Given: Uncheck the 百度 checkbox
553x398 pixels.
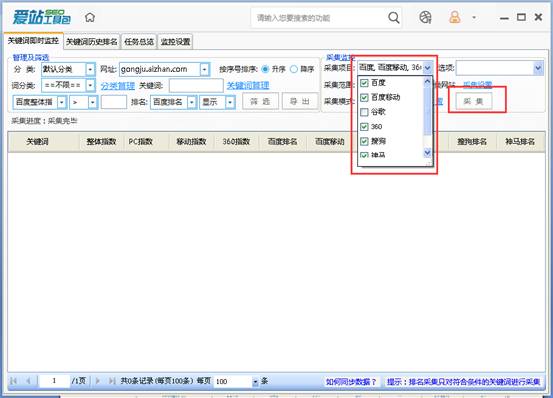Looking at the screenshot, I should (x=364, y=83).
